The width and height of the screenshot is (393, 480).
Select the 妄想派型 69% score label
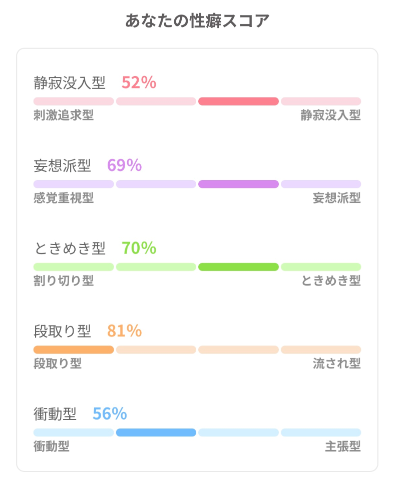[x=87, y=165]
